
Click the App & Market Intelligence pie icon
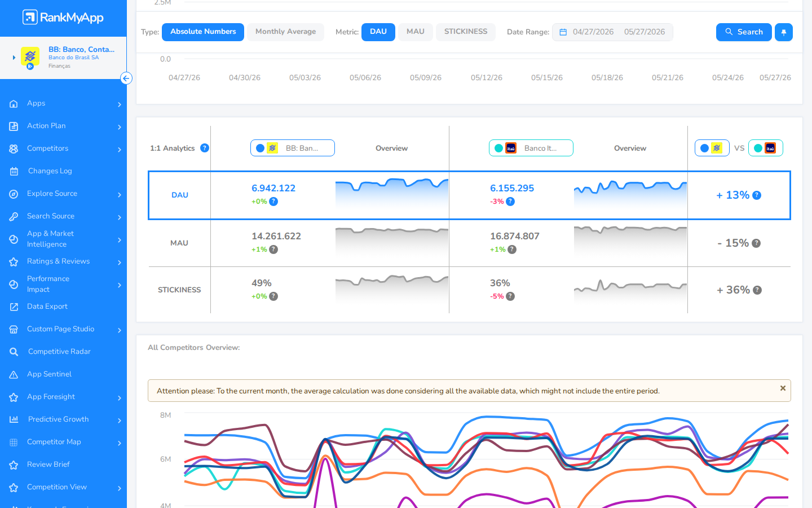tap(14, 239)
